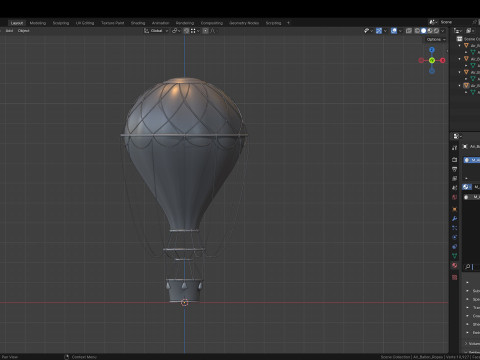Switch to the Modeling workspace tab
Image resolution: width=480 pixels, height=360 pixels.
point(38,23)
